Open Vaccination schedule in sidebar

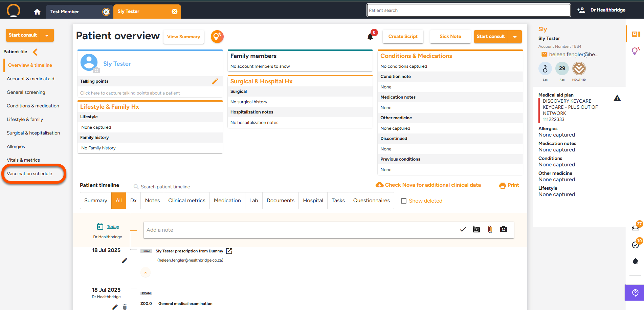click(x=29, y=173)
